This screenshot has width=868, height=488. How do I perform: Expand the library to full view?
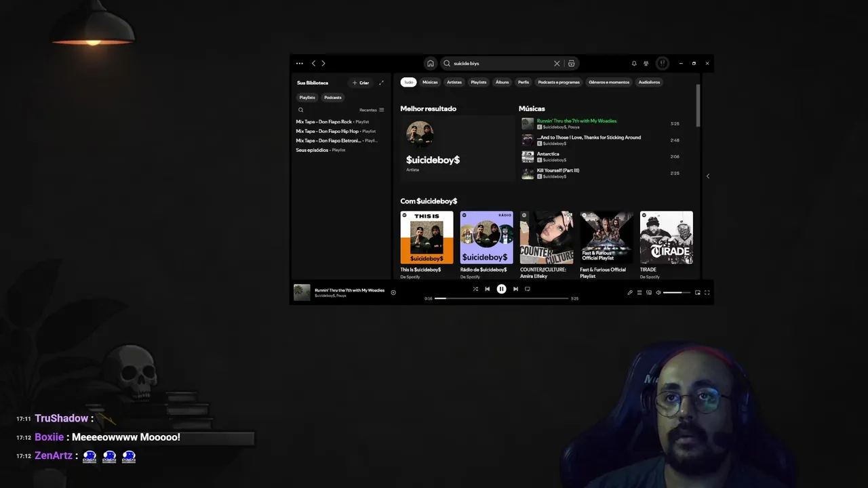pyautogui.click(x=381, y=83)
